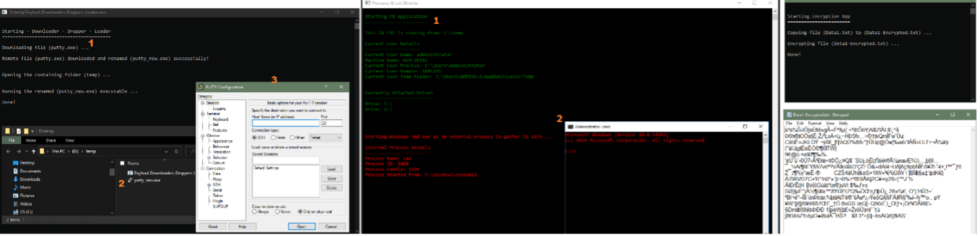Select Proxy in PuTTY category tree
Viewport: 980px width, 236px height.
pos(217,179)
